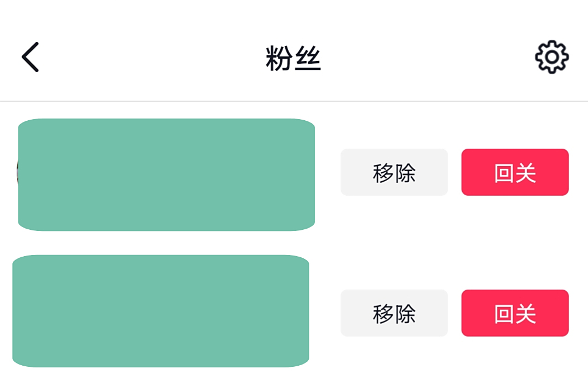Click the 移除 button in the second row
Image resolution: width=588 pixels, height=392 pixels.
click(x=394, y=313)
